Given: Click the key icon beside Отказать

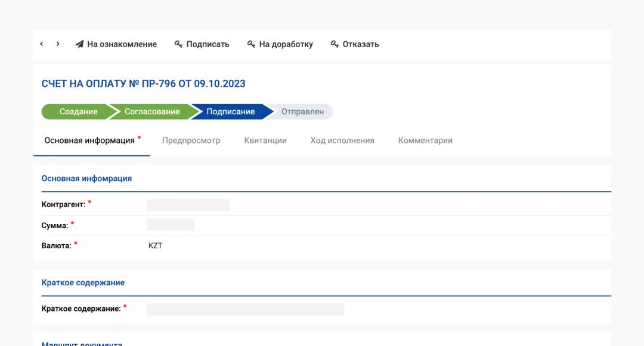Looking at the screenshot, I should tap(335, 44).
